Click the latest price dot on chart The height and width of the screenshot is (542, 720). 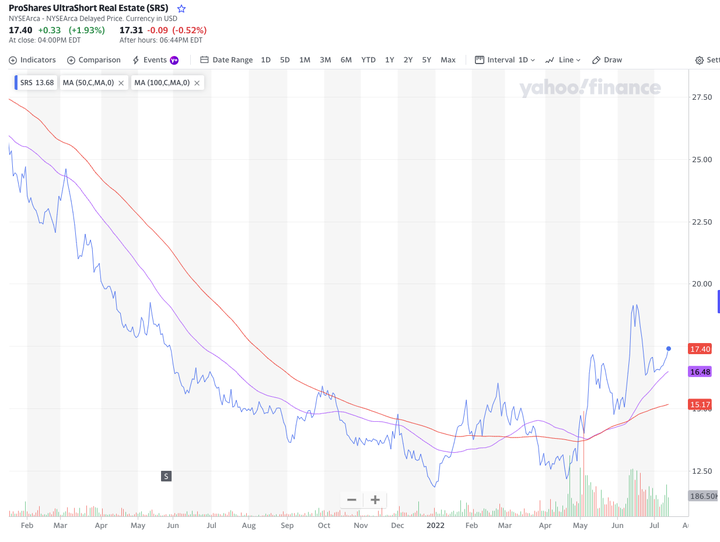click(x=669, y=349)
